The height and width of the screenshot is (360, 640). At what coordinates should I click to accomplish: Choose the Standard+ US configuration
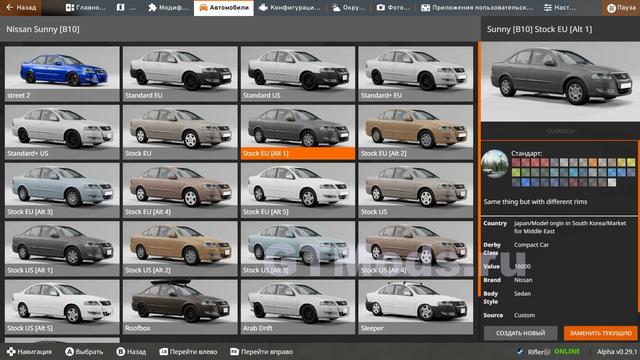(62, 132)
